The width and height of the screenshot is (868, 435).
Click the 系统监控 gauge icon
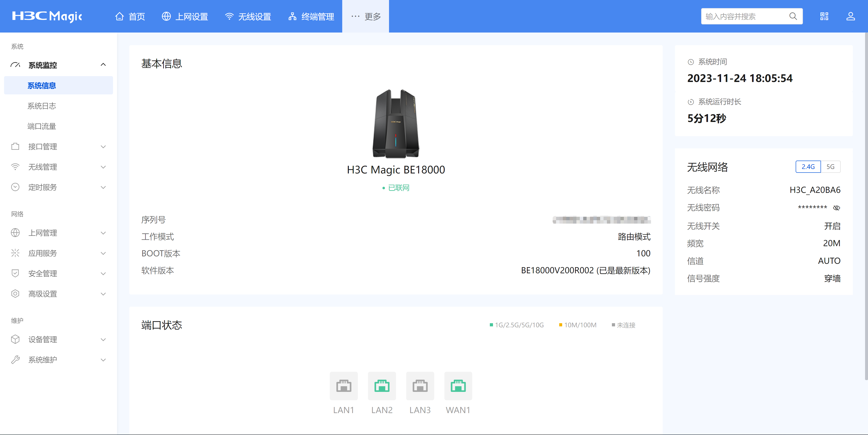[x=15, y=65]
